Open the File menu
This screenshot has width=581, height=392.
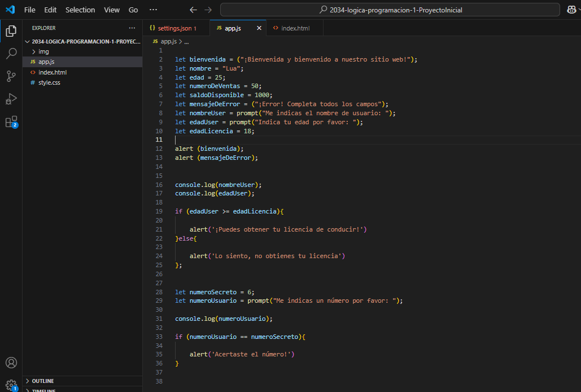point(29,10)
